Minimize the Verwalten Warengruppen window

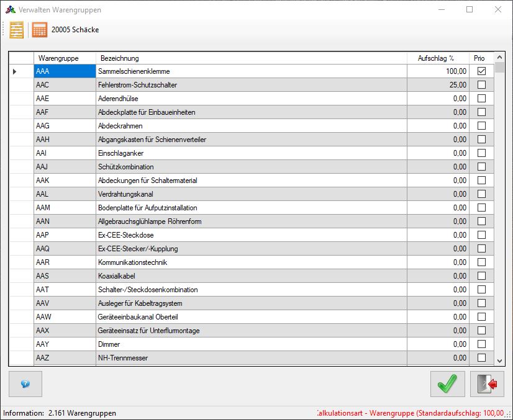442,9
